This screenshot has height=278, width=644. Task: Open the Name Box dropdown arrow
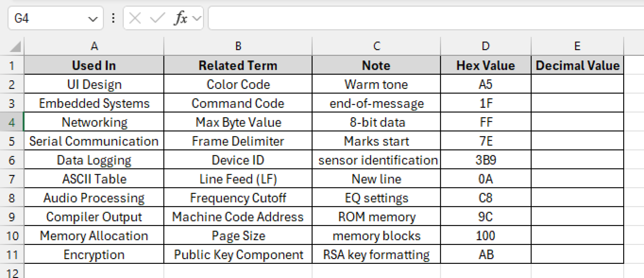click(x=92, y=19)
